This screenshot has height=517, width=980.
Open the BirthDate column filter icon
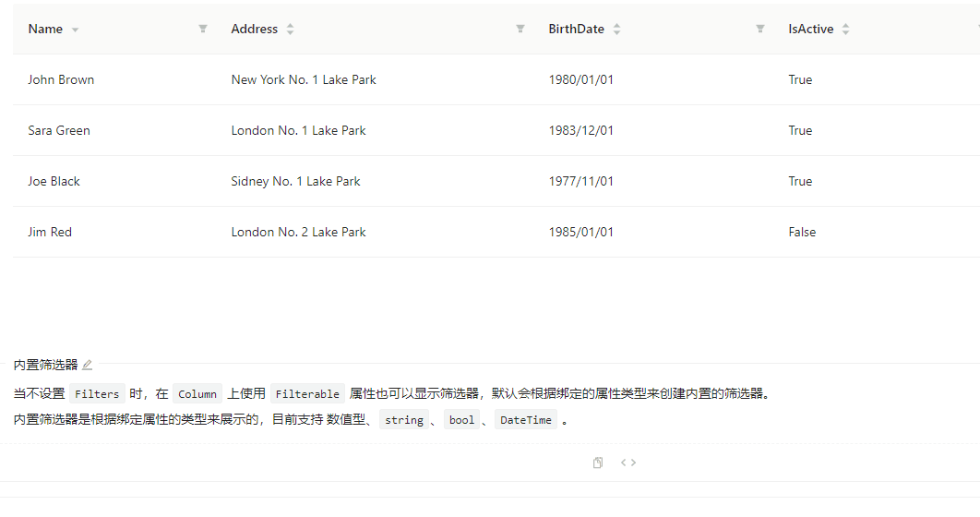point(760,29)
